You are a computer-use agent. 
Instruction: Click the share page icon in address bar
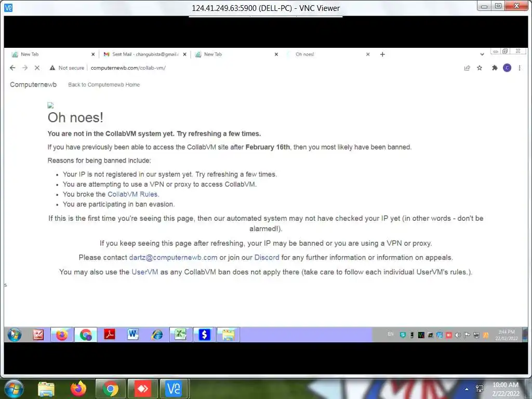[x=467, y=68]
